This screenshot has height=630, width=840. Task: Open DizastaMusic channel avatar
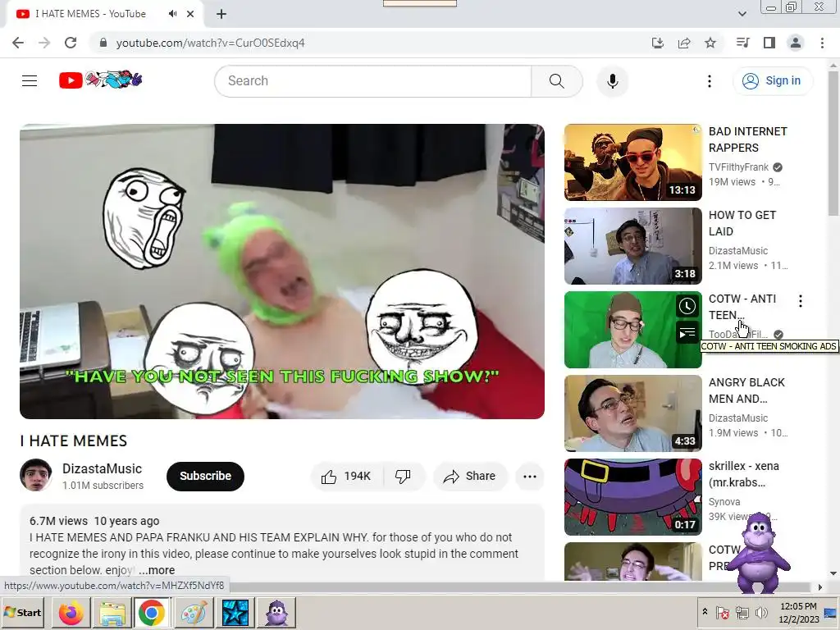(x=36, y=475)
